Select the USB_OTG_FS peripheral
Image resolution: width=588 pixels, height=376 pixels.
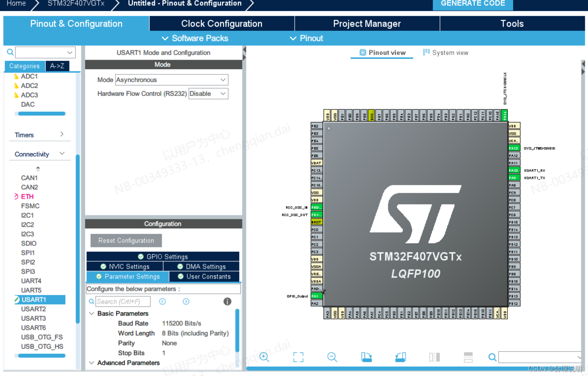click(42, 337)
